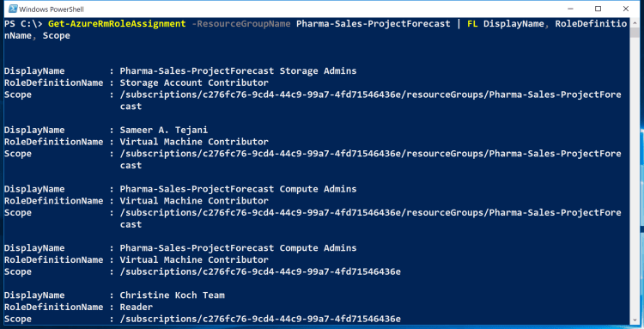Minimize the Windows PowerShell window
Screen dimensions: 644x329
tap(570, 9)
